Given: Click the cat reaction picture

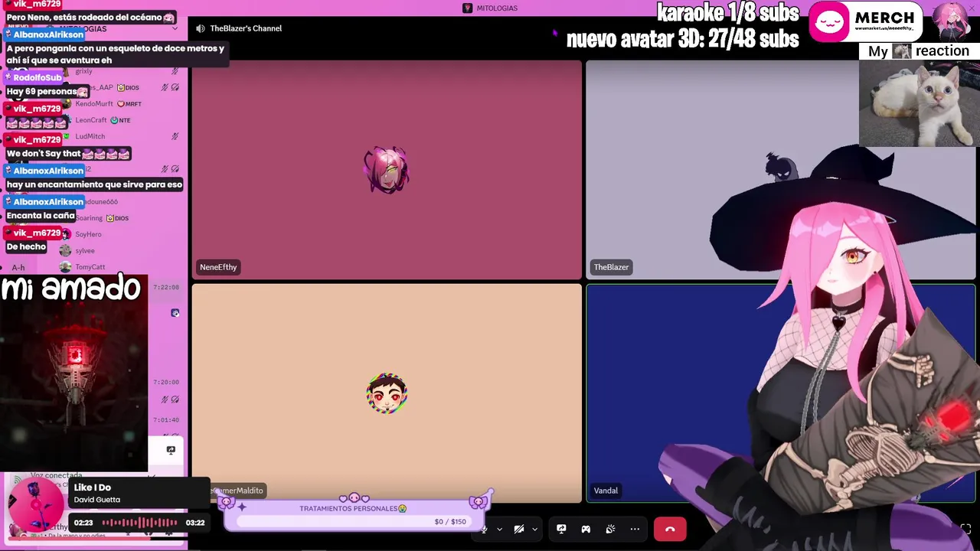Looking at the screenshot, I should [919, 103].
